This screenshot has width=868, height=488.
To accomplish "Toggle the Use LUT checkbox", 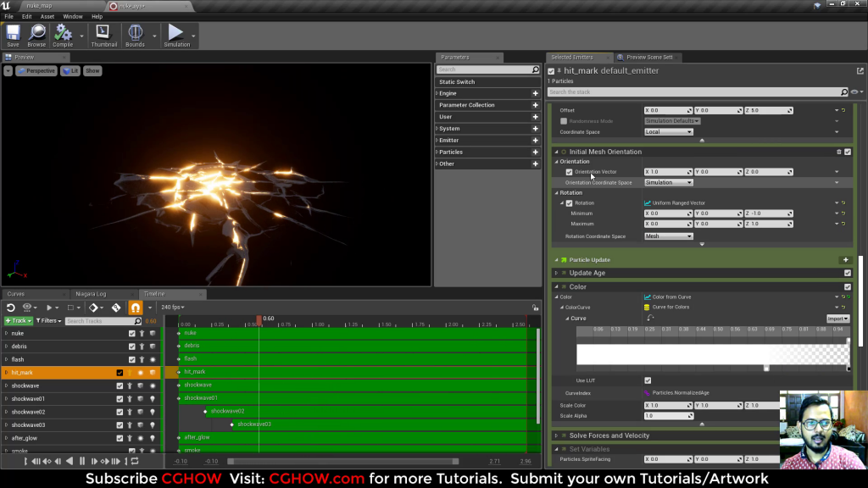I will 648,380.
